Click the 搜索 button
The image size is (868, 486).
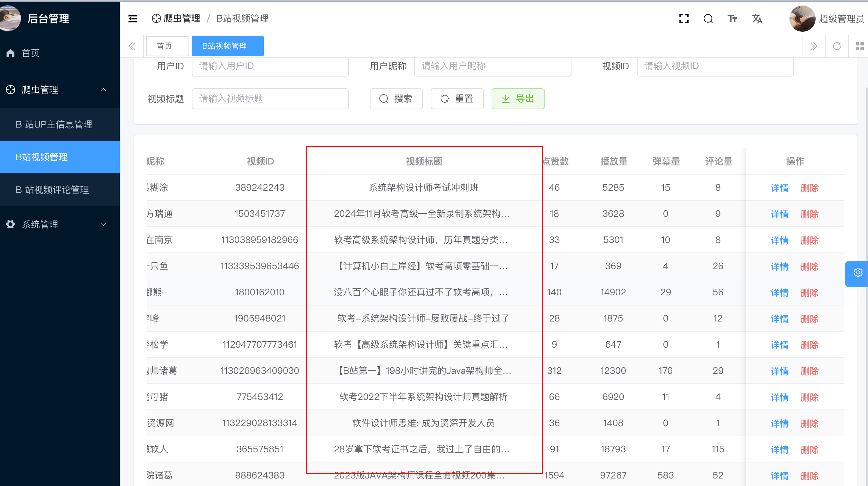coord(396,99)
